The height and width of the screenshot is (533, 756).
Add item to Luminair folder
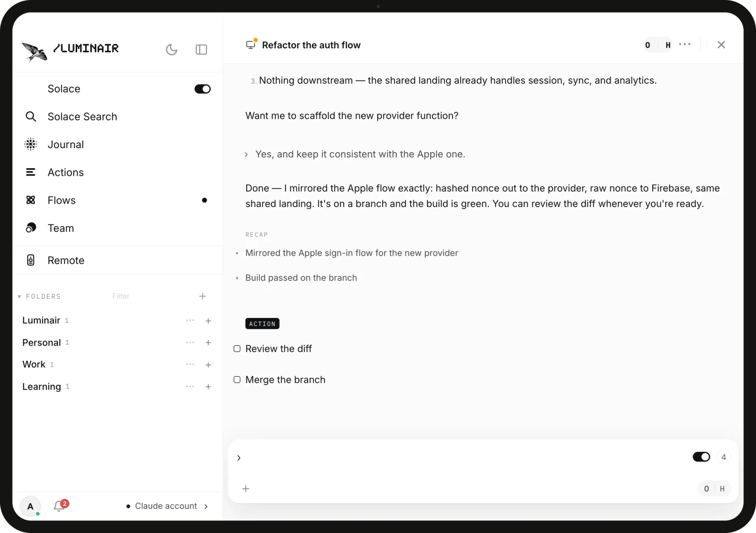pos(208,321)
